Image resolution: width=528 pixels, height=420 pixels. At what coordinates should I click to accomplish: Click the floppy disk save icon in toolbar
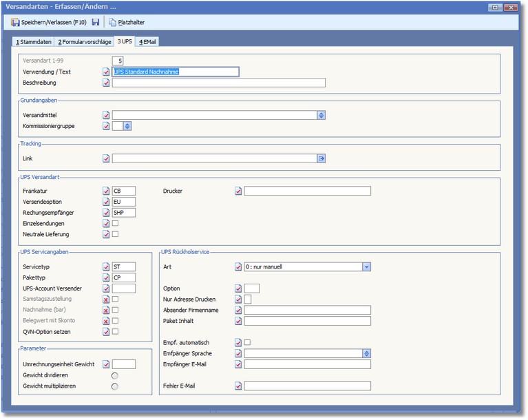coord(96,22)
